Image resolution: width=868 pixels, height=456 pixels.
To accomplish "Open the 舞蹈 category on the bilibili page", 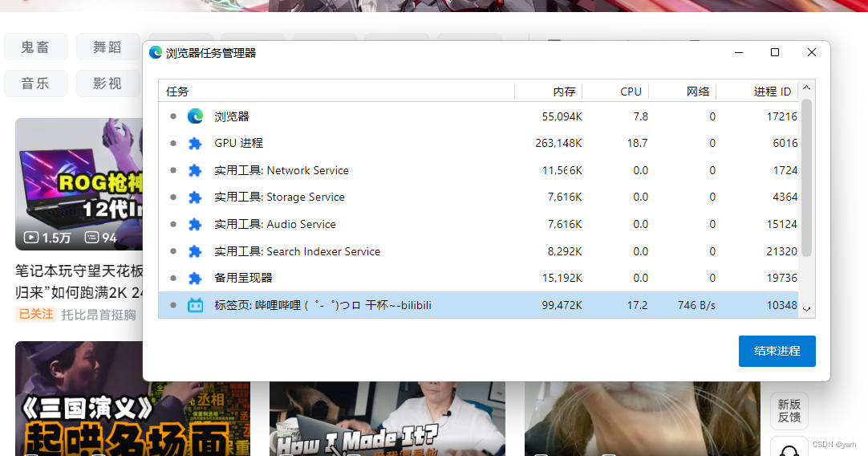I will coord(107,47).
